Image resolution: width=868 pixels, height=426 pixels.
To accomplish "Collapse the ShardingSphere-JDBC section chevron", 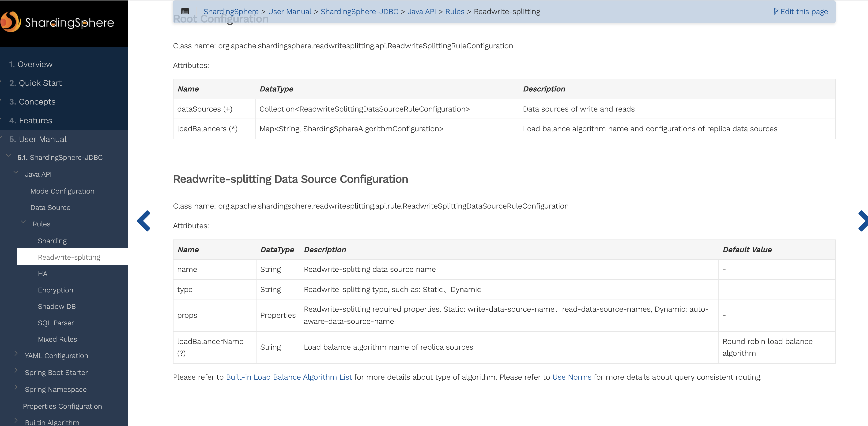I will (8, 155).
